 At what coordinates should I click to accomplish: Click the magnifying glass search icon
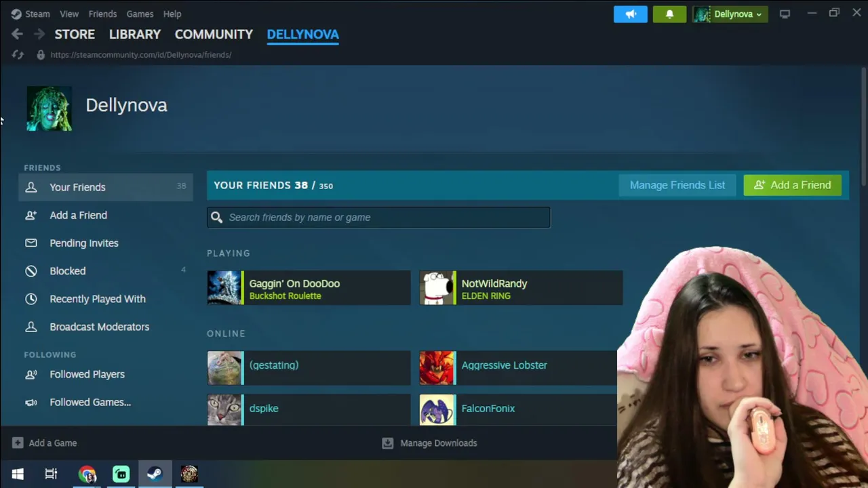[216, 218]
